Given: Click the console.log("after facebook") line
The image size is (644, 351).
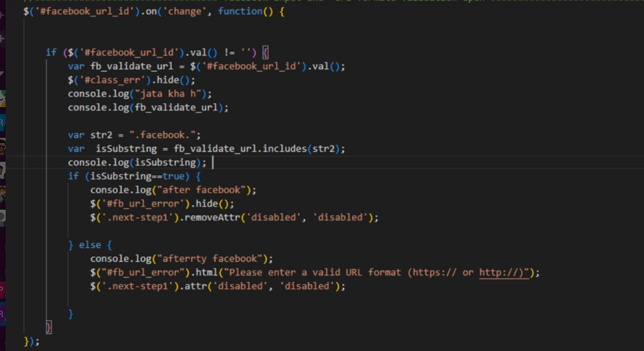Looking at the screenshot, I should point(173,190).
